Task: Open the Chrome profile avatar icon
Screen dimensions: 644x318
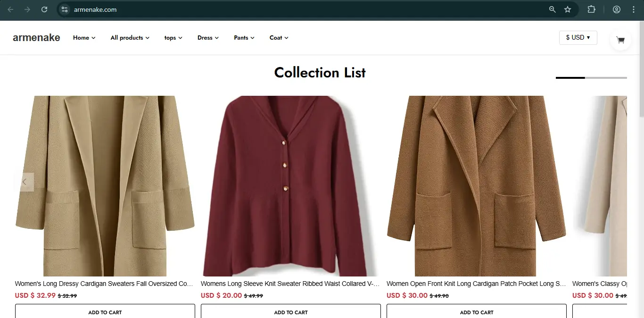Action: click(x=617, y=9)
